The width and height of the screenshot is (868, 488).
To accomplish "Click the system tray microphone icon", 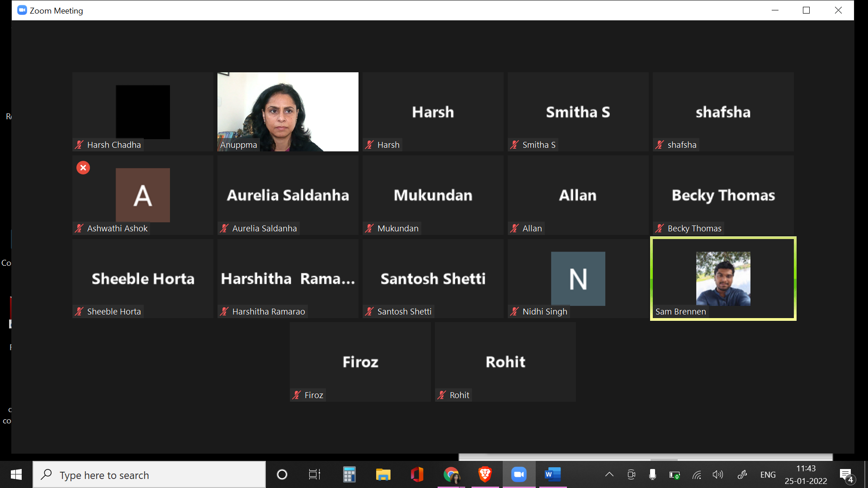I will [652, 474].
